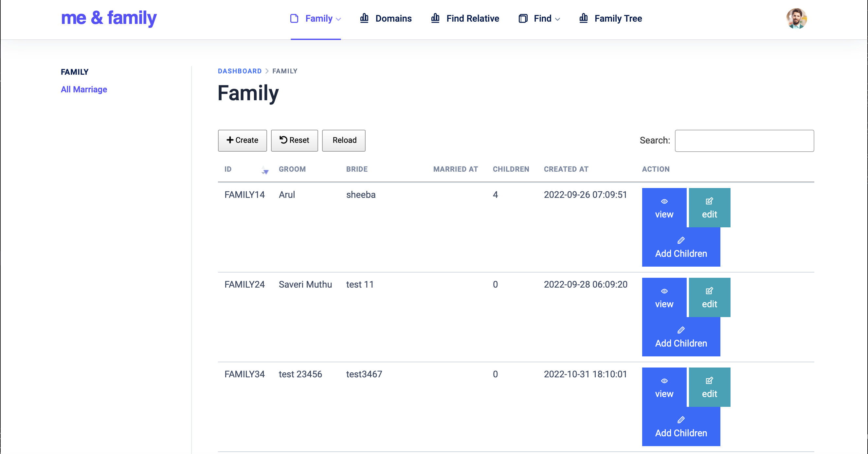868x454 pixels.
Task: Sort by the Created At header
Action: click(x=566, y=169)
